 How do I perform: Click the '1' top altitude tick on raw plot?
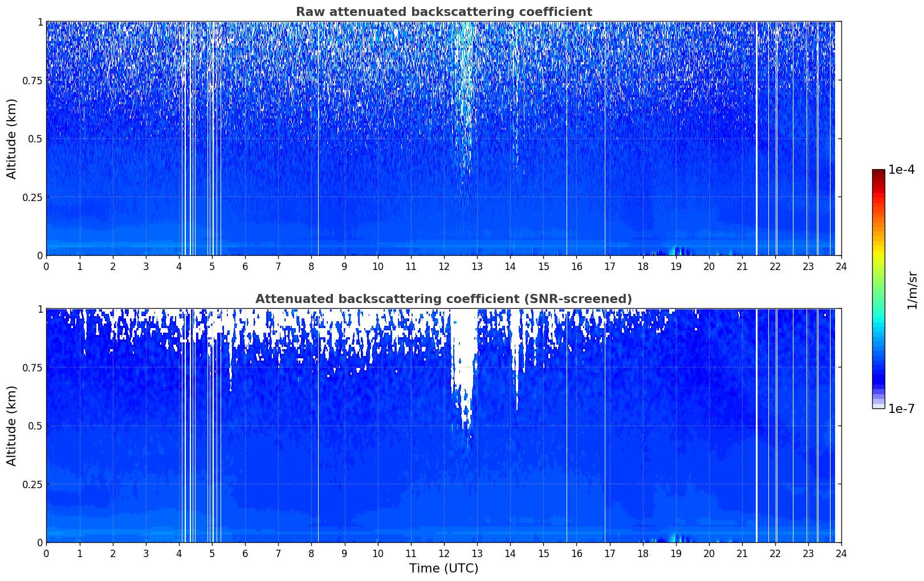click(x=40, y=22)
